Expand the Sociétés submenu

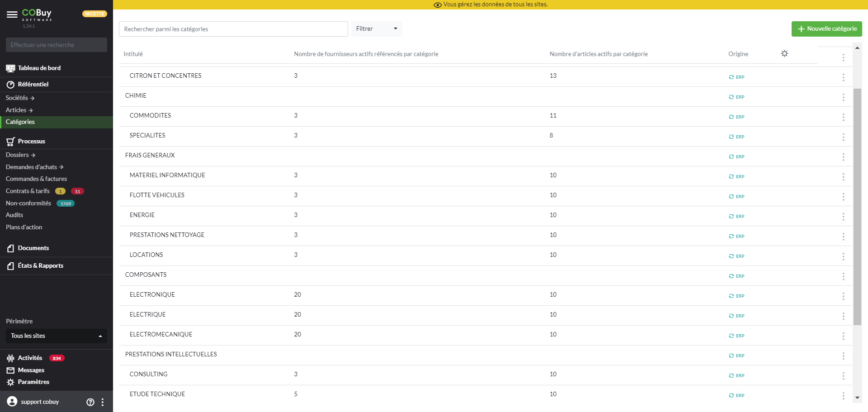(x=20, y=98)
